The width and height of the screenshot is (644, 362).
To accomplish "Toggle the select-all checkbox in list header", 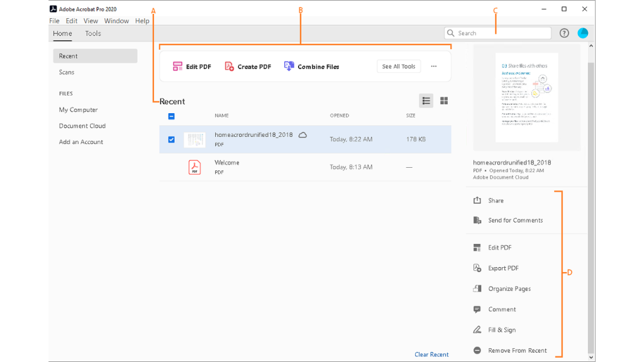I will [x=171, y=116].
